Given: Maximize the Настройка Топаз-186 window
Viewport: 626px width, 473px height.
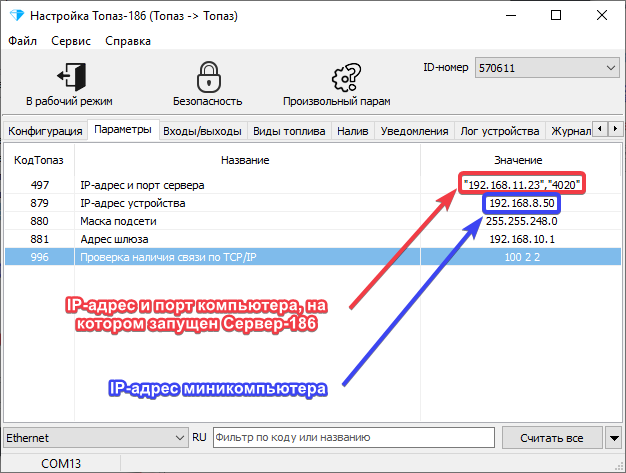Looking at the screenshot, I should click(556, 16).
